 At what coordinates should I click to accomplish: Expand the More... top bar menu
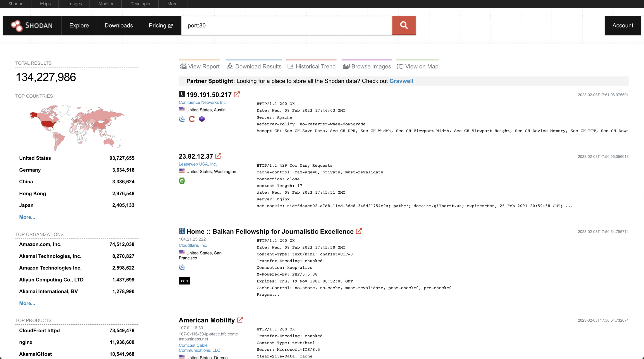(174, 4)
